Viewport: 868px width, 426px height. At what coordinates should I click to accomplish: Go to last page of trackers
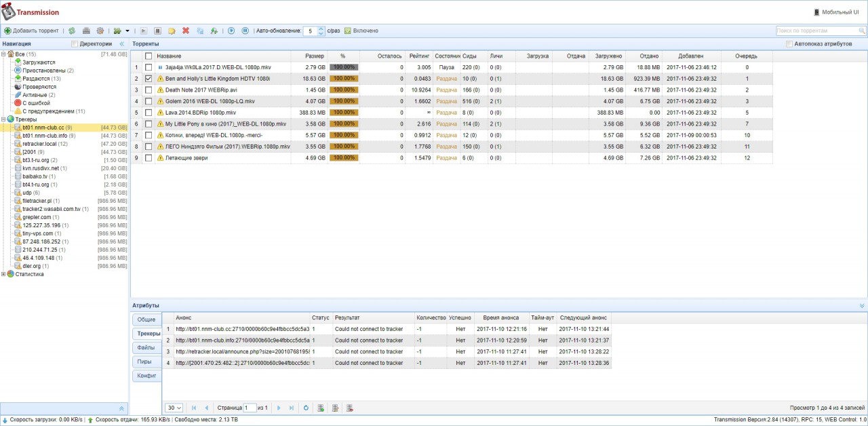pyautogui.click(x=292, y=408)
